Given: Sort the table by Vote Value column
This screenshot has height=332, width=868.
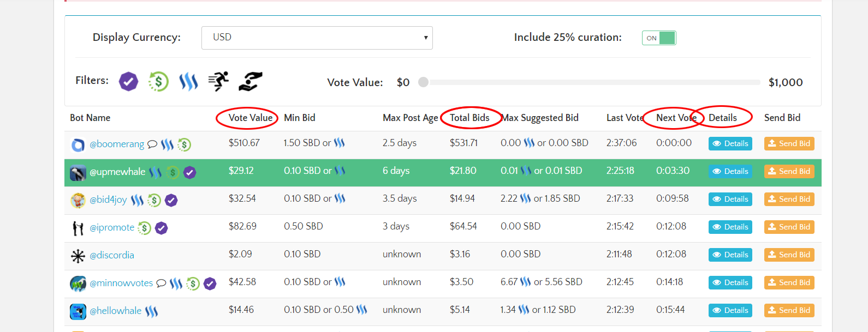Looking at the screenshot, I should [250, 118].
